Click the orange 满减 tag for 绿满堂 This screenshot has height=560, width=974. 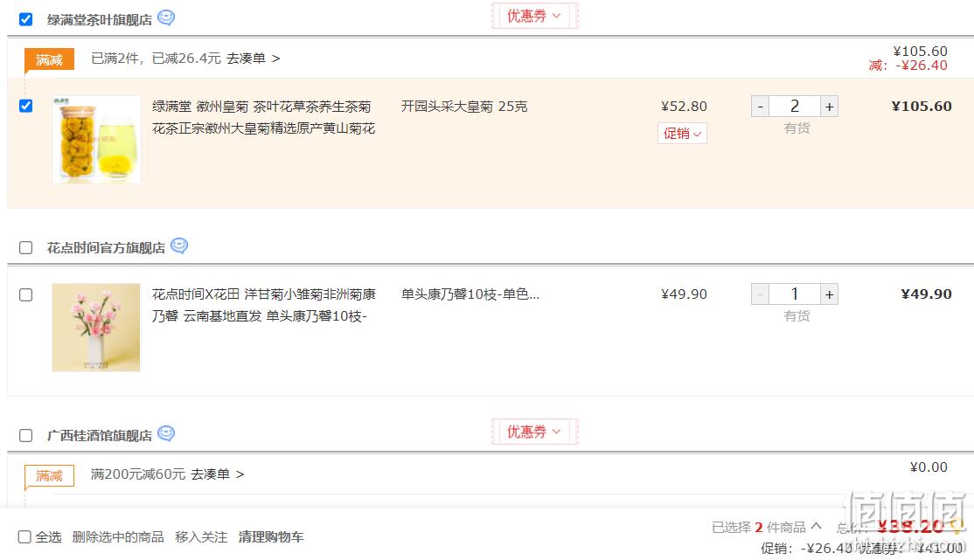tap(49, 59)
